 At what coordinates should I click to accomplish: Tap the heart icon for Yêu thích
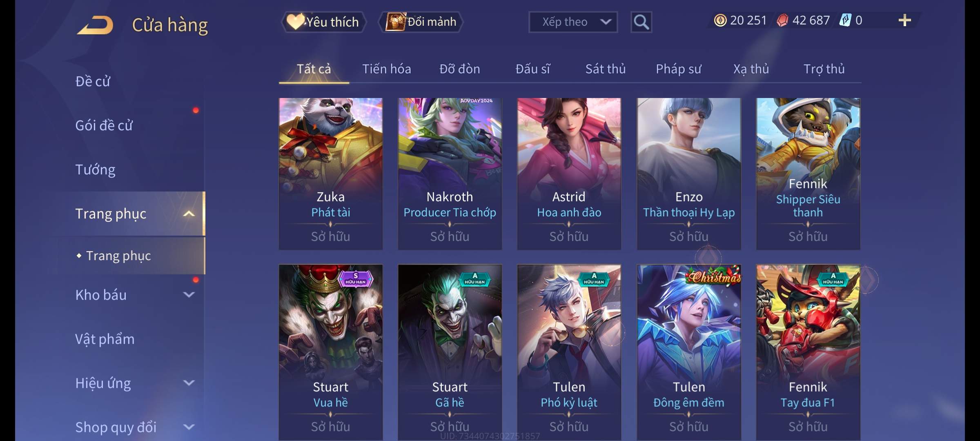295,22
